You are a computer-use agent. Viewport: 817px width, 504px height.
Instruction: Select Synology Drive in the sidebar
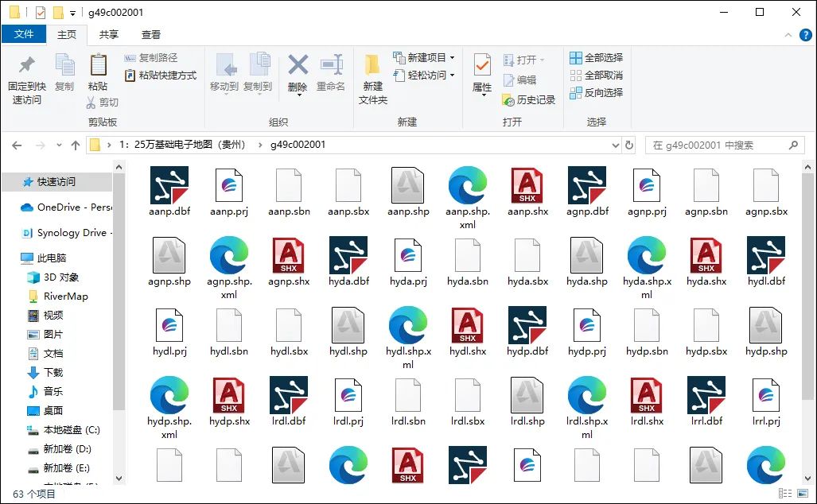pyautogui.click(x=67, y=233)
